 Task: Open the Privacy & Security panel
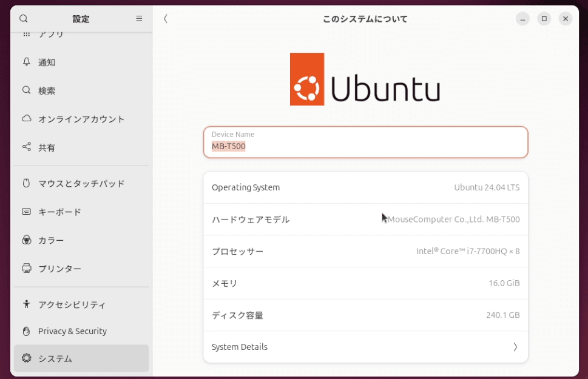pyautogui.click(x=72, y=331)
